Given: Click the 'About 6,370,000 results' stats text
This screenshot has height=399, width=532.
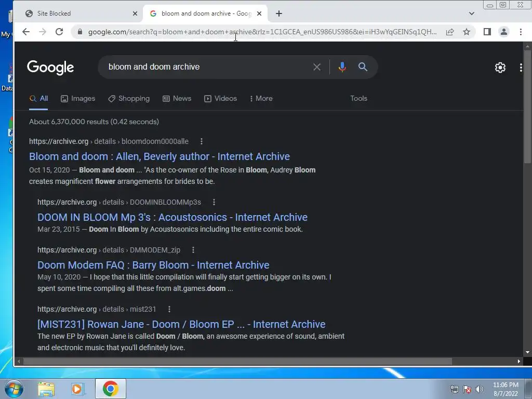Looking at the screenshot, I should coord(94,122).
